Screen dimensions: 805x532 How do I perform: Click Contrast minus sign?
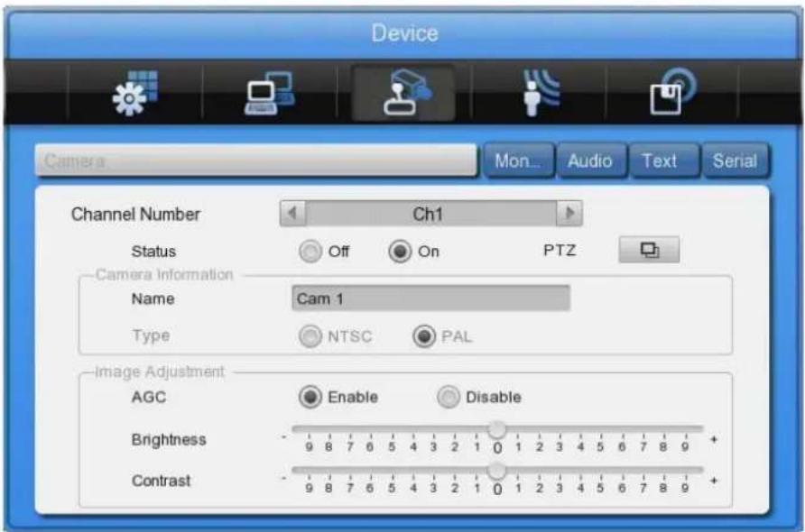283,478
